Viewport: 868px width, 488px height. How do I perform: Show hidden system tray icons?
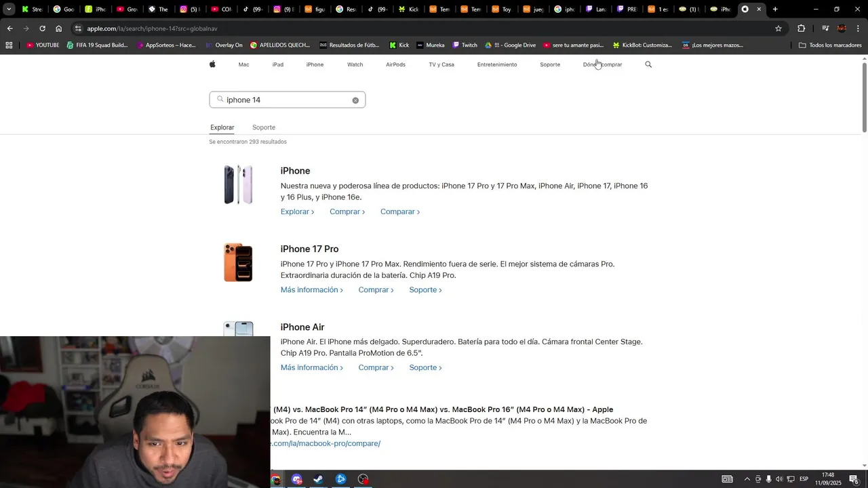[747, 479]
